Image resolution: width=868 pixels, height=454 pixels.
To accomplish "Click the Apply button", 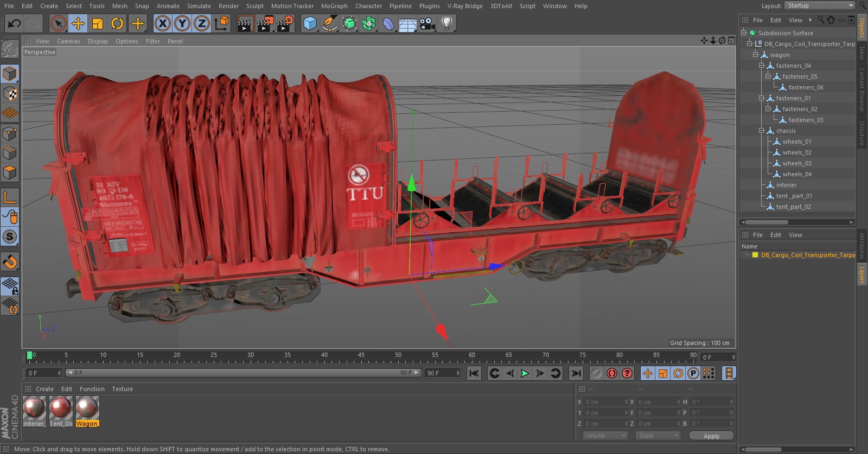I will click(711, 436).
